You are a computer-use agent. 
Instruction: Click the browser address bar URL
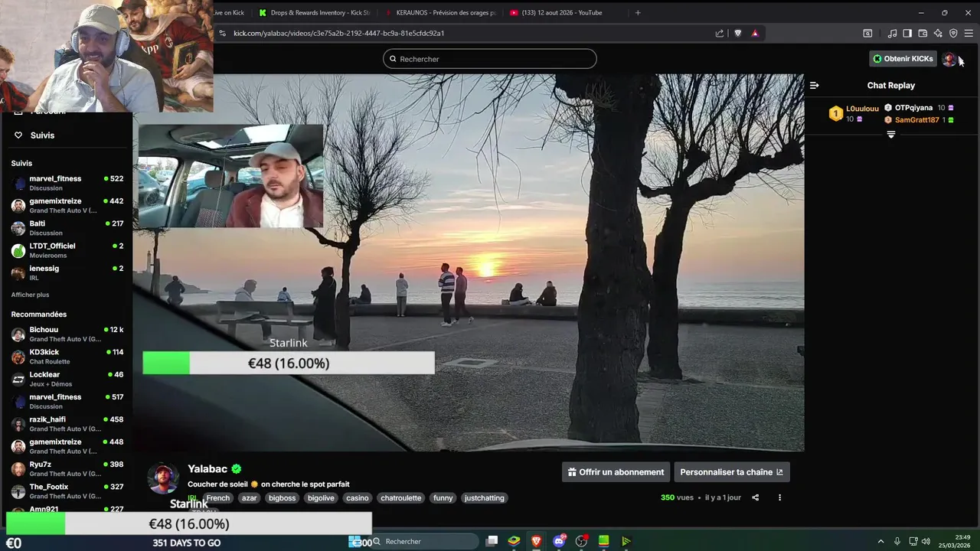click(x=338, y=33)
